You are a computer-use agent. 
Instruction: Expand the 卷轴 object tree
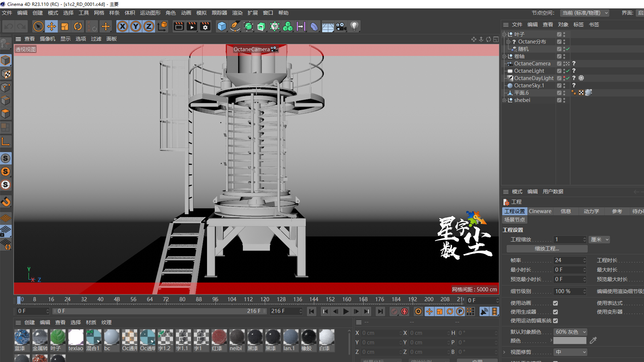click(x=504, y=56)
